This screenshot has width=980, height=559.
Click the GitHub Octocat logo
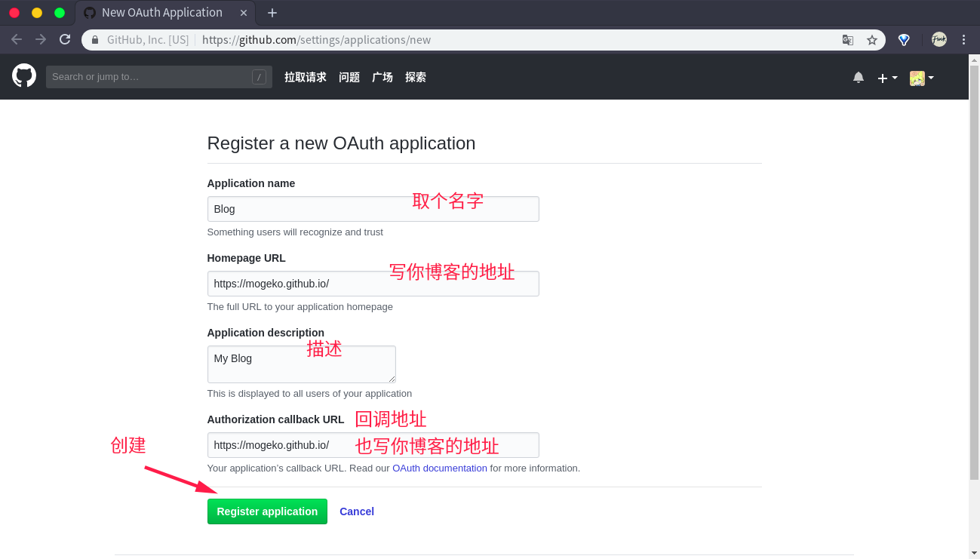point(24,75)
